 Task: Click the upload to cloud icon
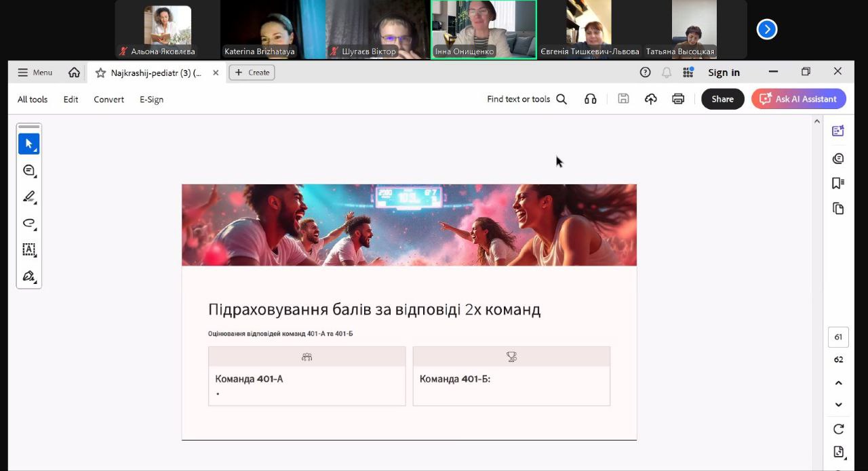[x=650, y=99]
